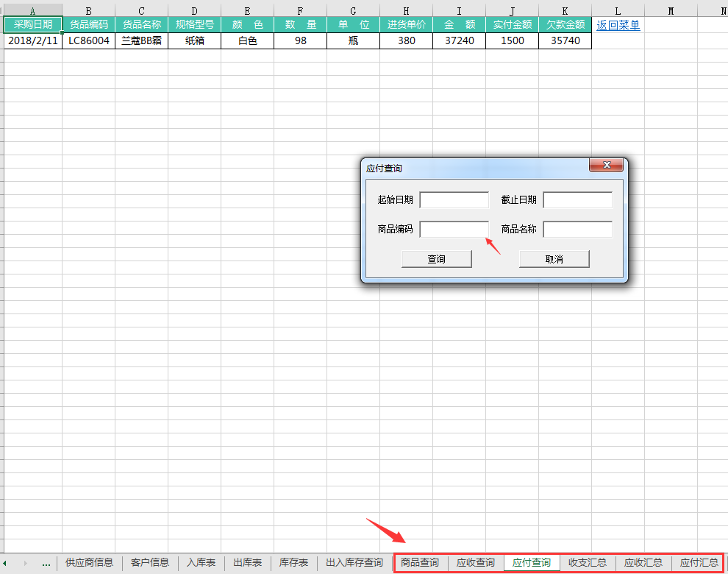Select the 数量 header cell

pos(300,24)
